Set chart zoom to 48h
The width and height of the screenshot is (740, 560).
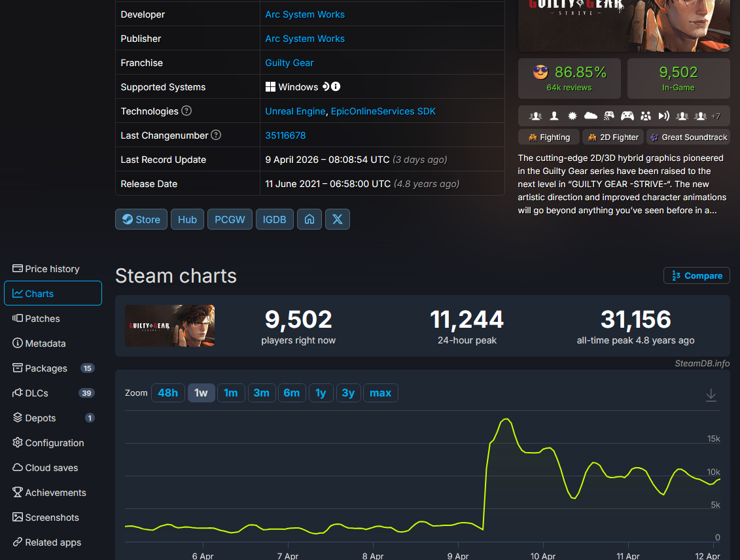(167, 393)
